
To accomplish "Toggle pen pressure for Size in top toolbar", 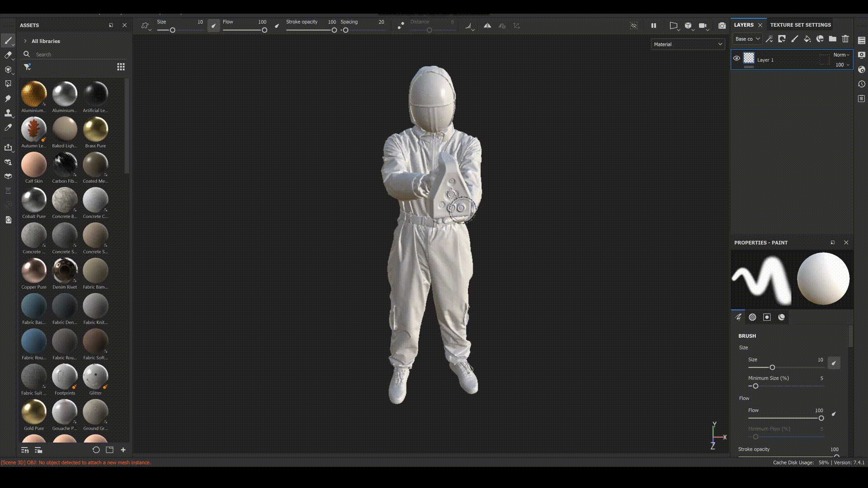I will click(214, 26).
